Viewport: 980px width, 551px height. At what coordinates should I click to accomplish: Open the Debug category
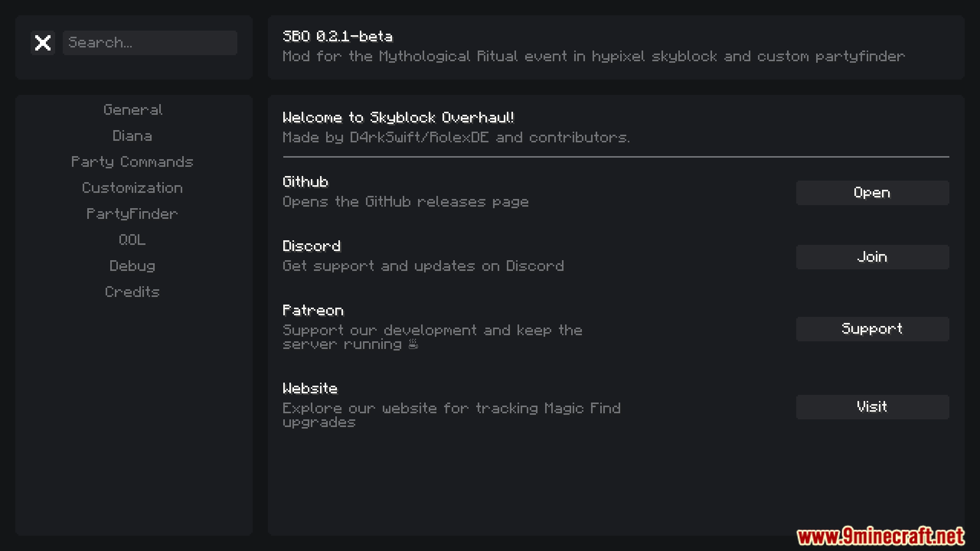coord(132,266)
